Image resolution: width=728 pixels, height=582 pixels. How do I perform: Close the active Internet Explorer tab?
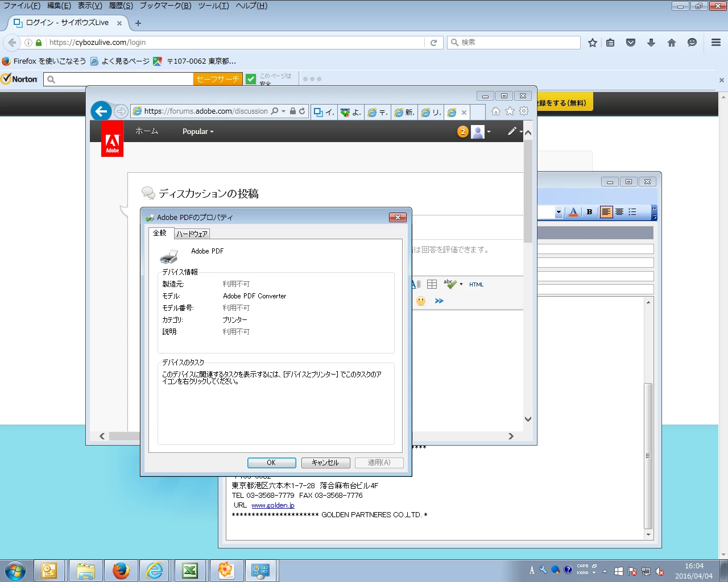click(x=464, y=113)
